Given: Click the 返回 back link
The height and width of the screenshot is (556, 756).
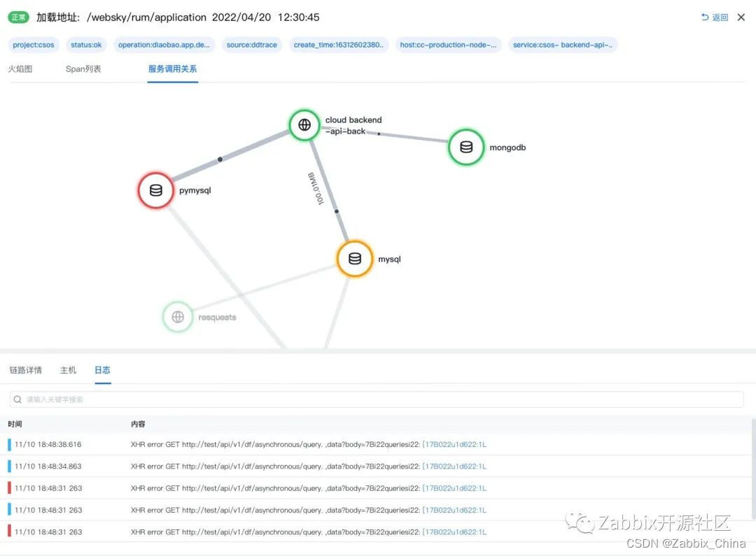Looking at the screenshot, I should pyautogui.click(x=715, y=17).
